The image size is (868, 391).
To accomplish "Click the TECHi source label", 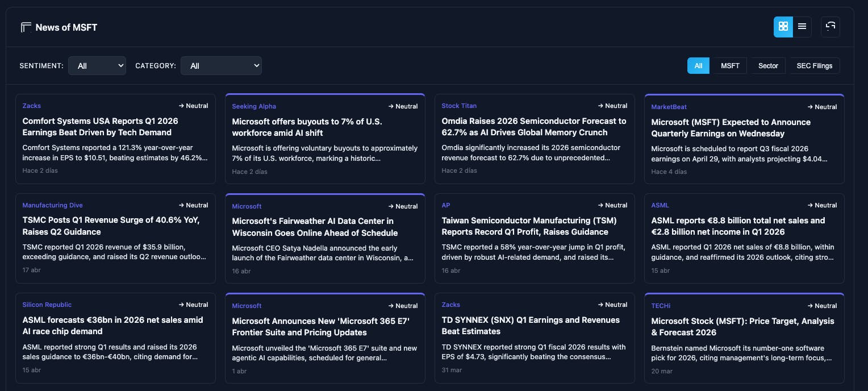I will tap(661, 306).
